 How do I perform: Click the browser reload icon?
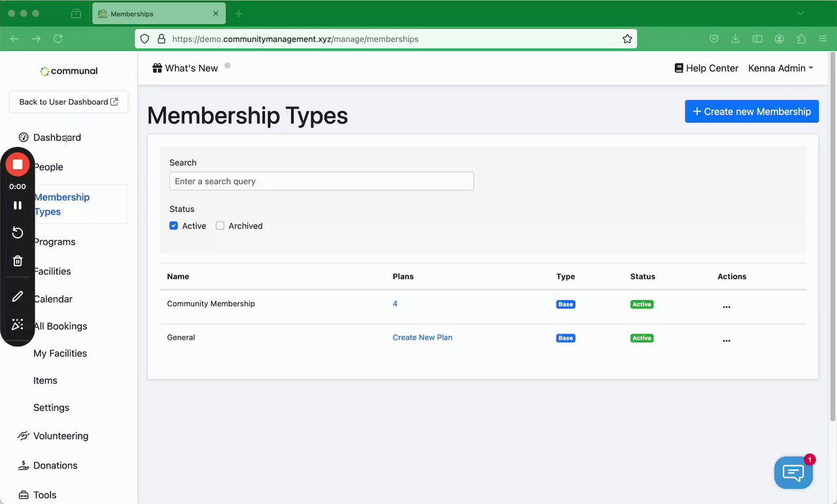(x=58, y=39)
